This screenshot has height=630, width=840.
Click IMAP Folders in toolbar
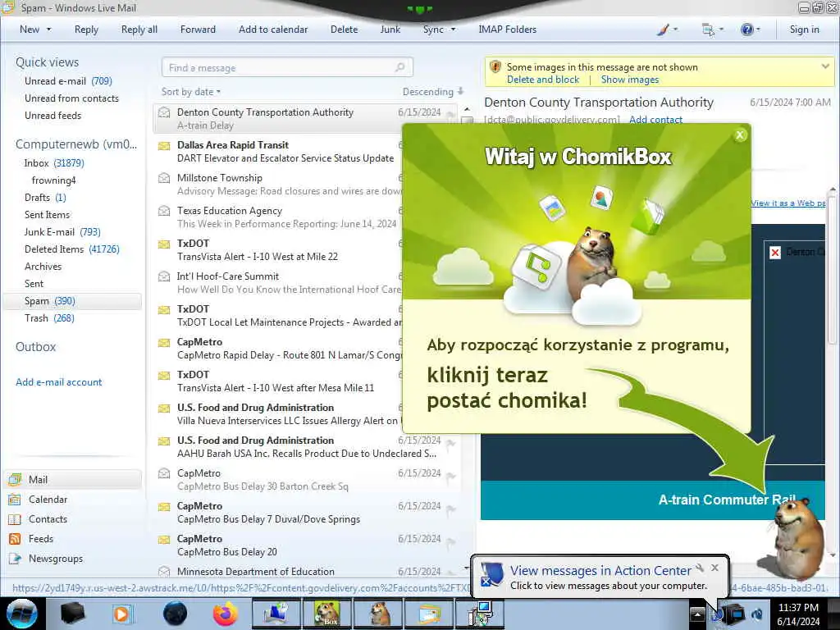pyautogui.click(x=507, y=30)
